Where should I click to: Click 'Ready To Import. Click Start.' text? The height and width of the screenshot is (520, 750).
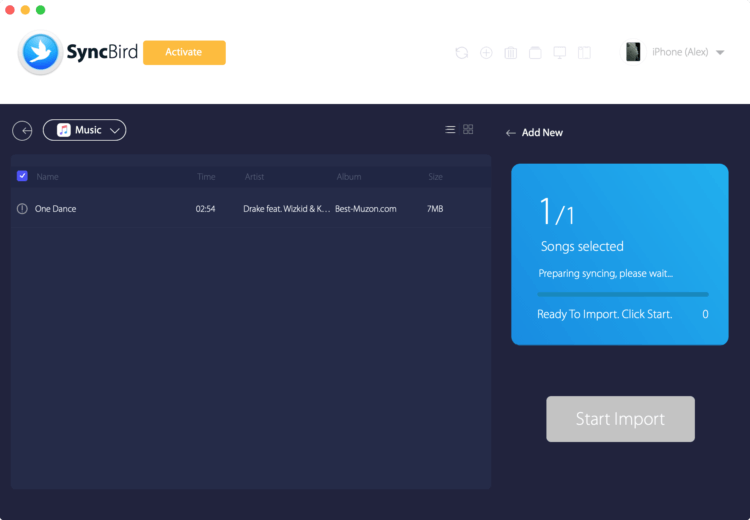(605, 314)
